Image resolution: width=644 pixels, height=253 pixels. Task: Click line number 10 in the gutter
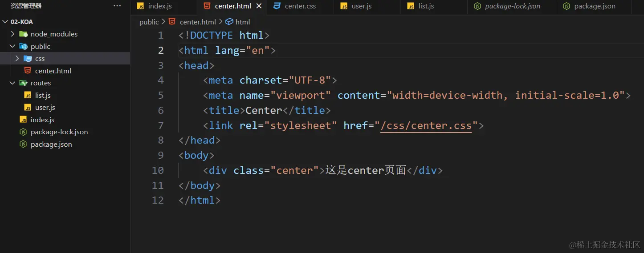pos(158,170)
